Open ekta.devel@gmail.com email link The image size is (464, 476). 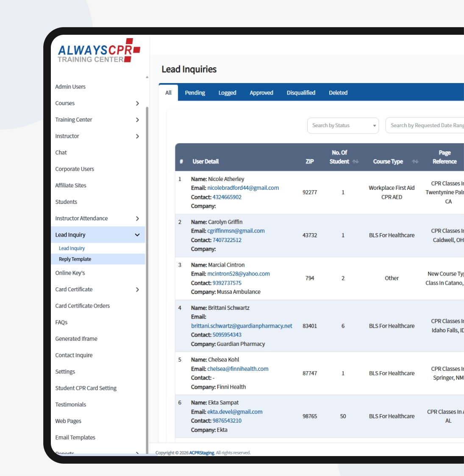(235, 412)
